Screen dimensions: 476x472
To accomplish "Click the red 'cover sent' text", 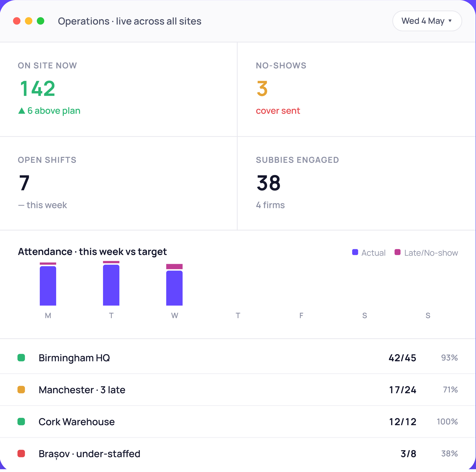I will point(278,111).
